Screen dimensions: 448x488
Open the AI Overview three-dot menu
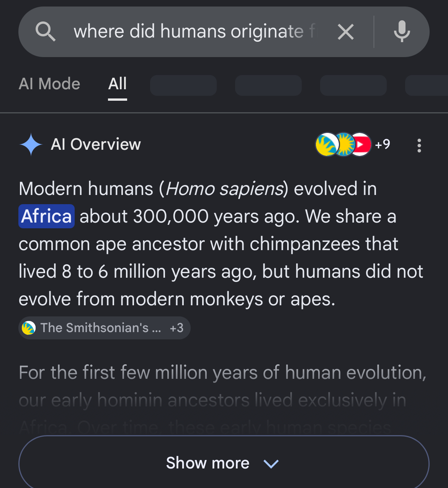pyautogui.click(x=419, y=146)
